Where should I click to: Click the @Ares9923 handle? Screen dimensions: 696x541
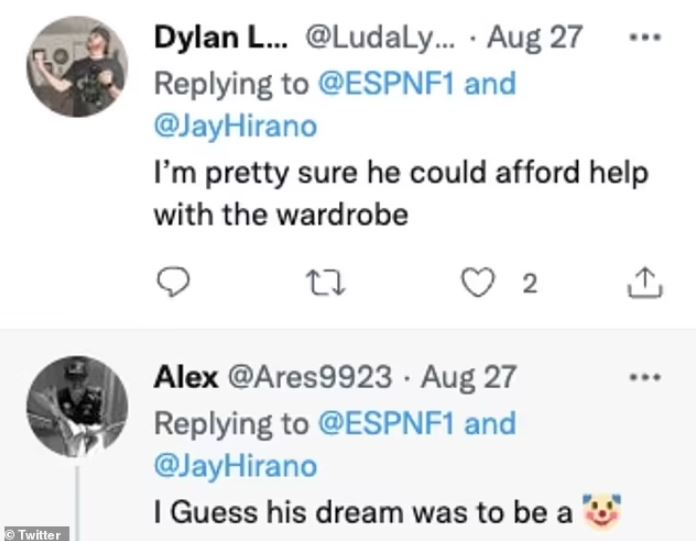coord(310,378)
